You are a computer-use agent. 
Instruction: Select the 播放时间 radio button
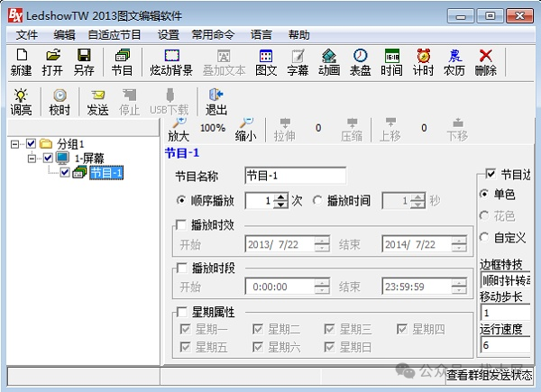point(317,201)
